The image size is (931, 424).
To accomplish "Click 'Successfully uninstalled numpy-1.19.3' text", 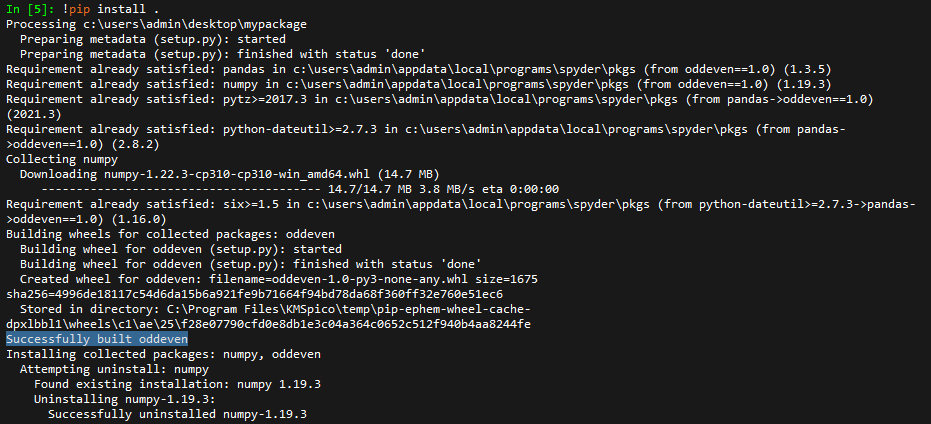I will [178, 414].
